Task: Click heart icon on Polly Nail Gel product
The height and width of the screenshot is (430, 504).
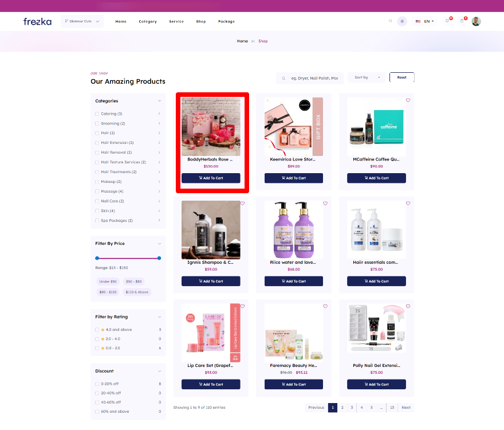Action: coord(408,307)
